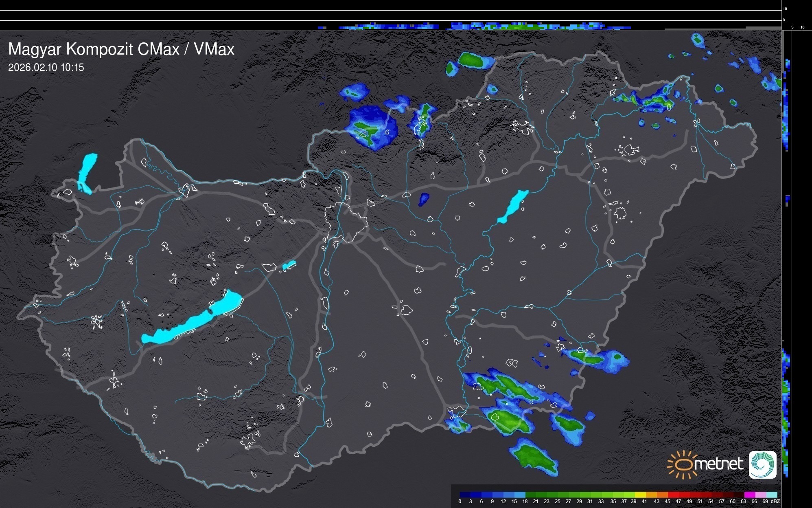This screenshot has height=508, width=812.
Task: Click the red 45 dBZ legend swatch
Action: [673, 495]
